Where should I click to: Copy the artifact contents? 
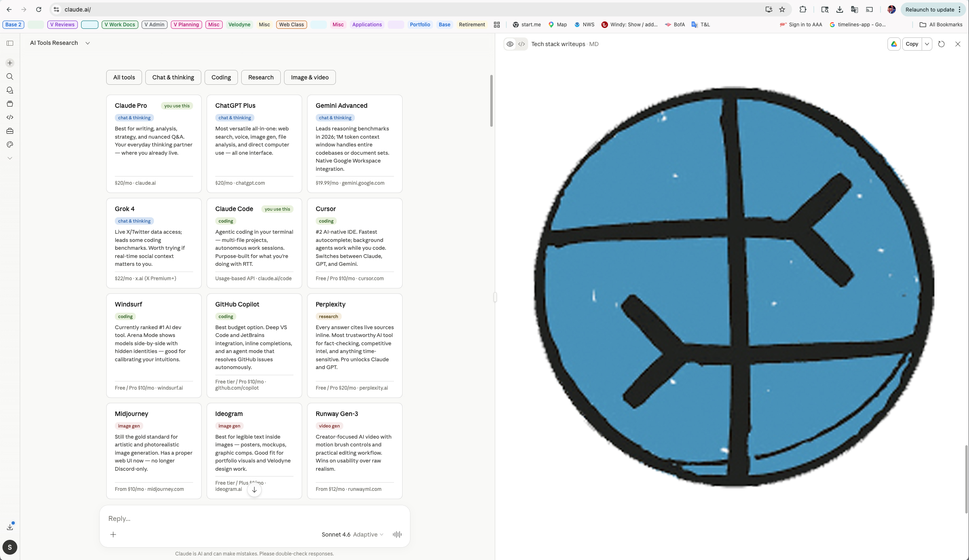[x=912, y=44]
